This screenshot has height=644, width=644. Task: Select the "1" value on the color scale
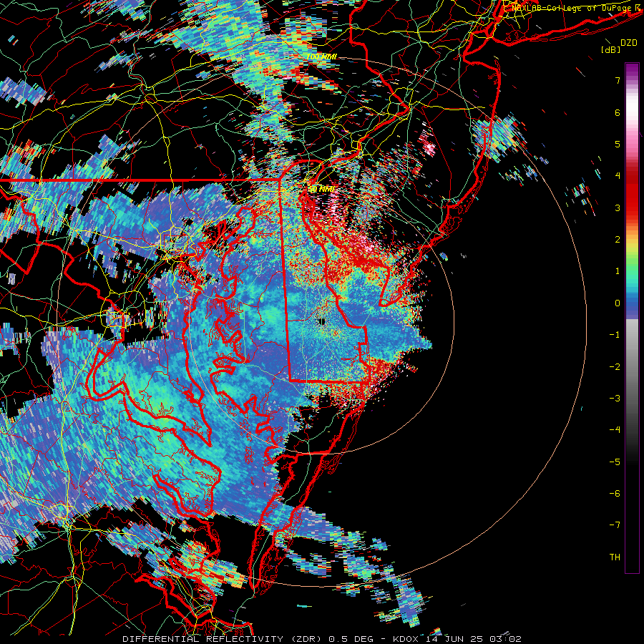[x=618, y=271]
